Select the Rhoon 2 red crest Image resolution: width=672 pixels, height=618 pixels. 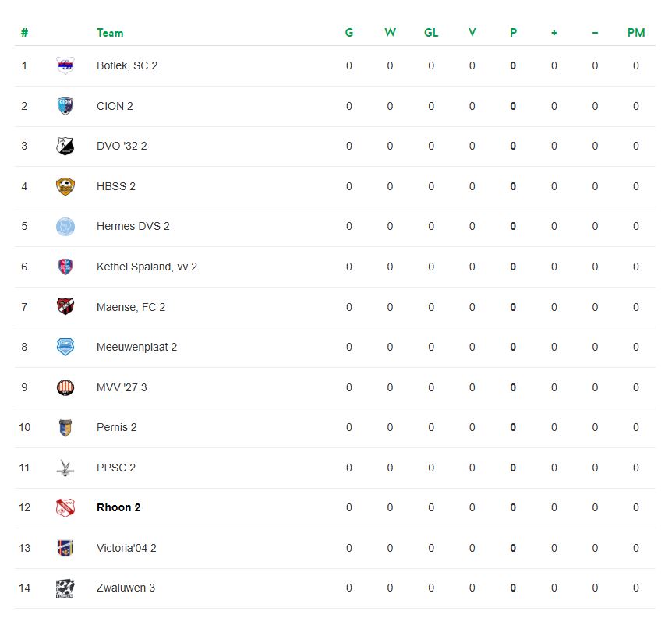[x=65, y=507]
